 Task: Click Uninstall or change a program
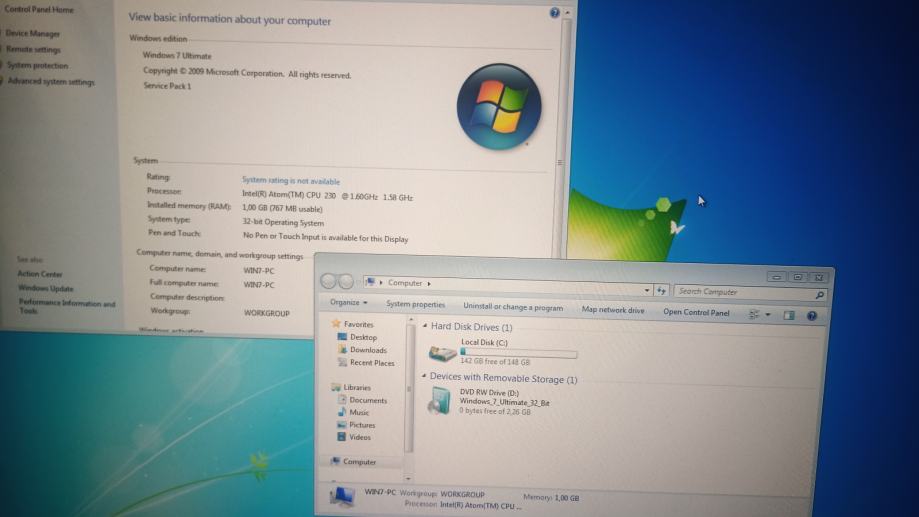pyautogui.click(x=512, y=308)
